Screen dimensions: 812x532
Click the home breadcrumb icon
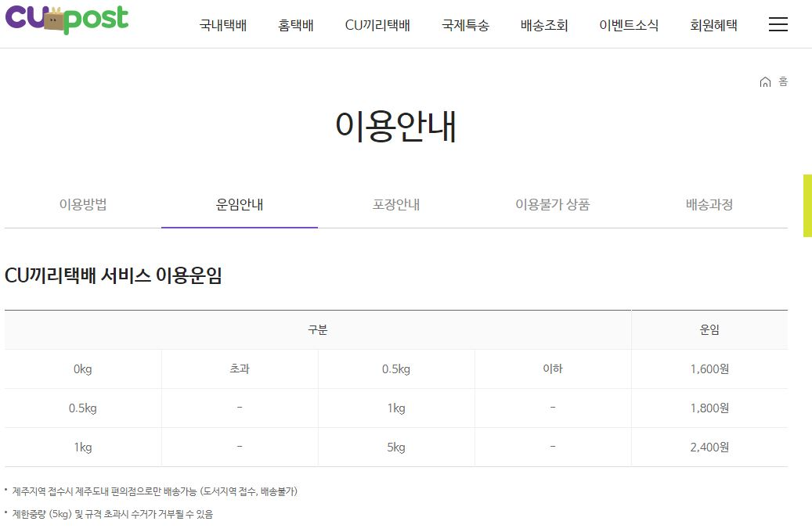pyautogui.click(x=765, y=82)
